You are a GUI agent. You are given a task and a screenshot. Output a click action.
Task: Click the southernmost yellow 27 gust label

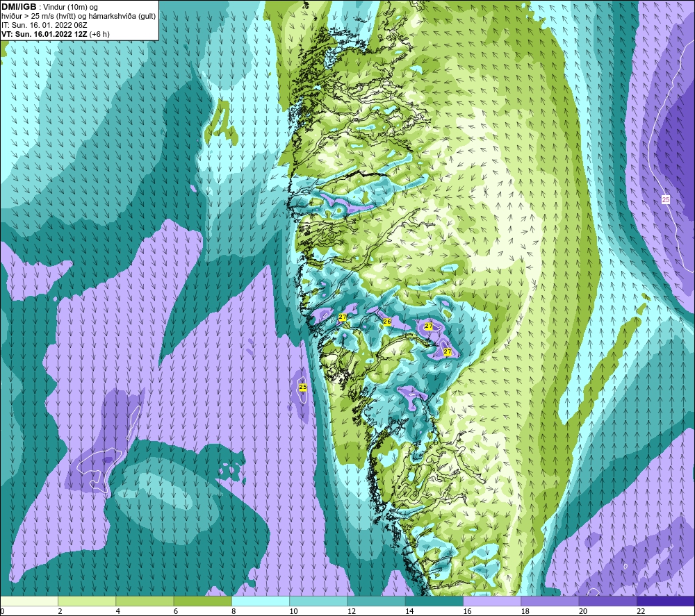[x=447, y=351]
